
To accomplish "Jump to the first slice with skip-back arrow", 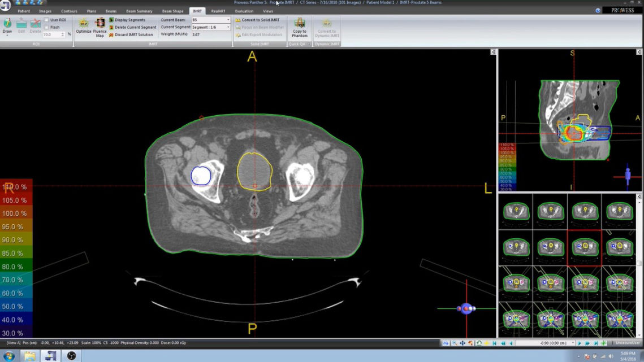I will 495,343.
